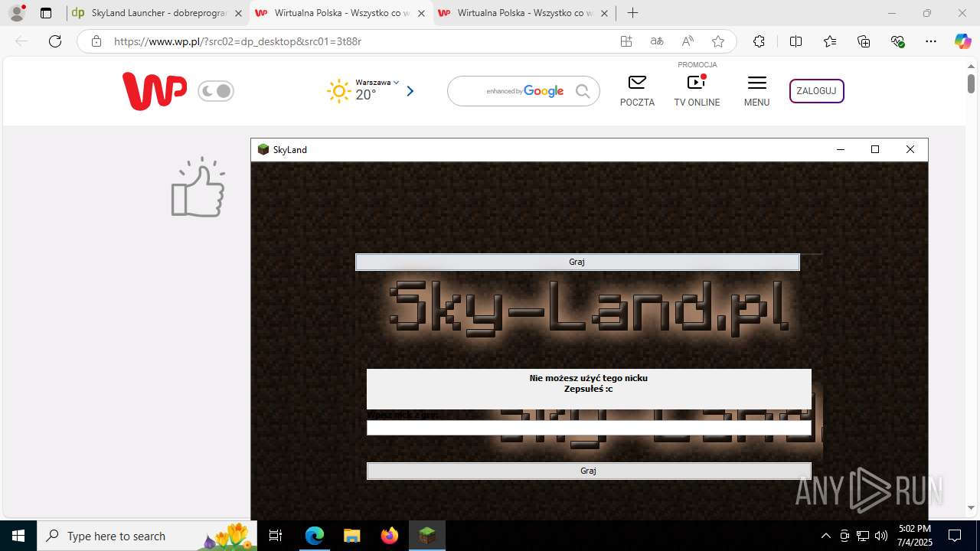
Task: Click the browser profile avatar icon
Action: click(17, 13)
